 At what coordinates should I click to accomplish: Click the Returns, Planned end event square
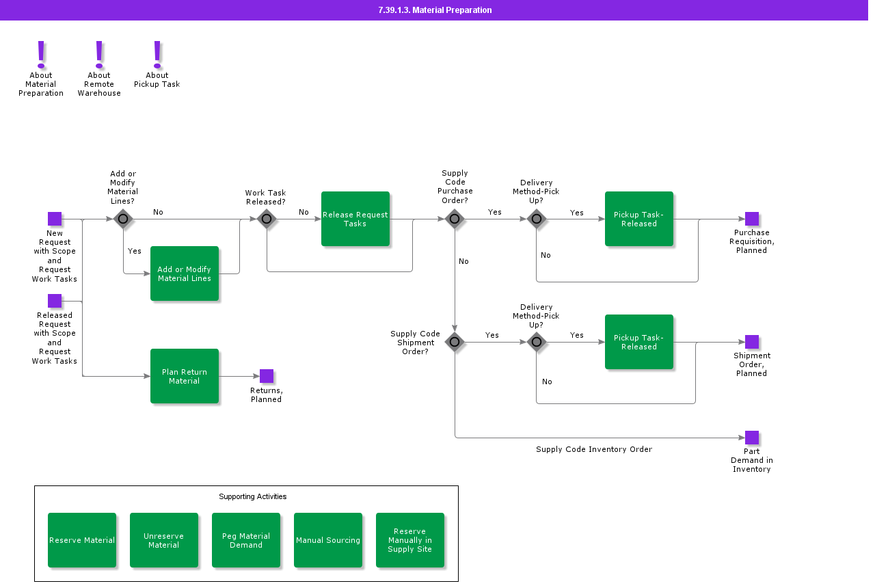pyautogui.click(x=267, y=376)
